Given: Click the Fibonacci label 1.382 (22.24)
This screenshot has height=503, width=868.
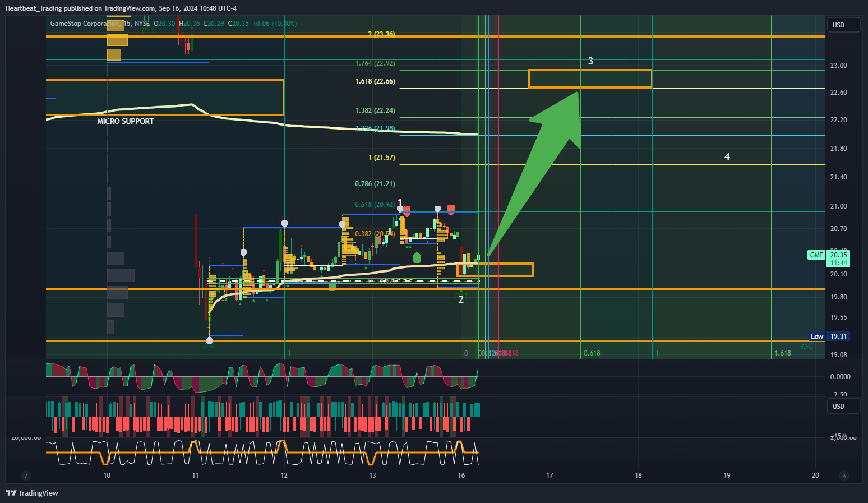Looking at the screenshot, I should point(375,110).
